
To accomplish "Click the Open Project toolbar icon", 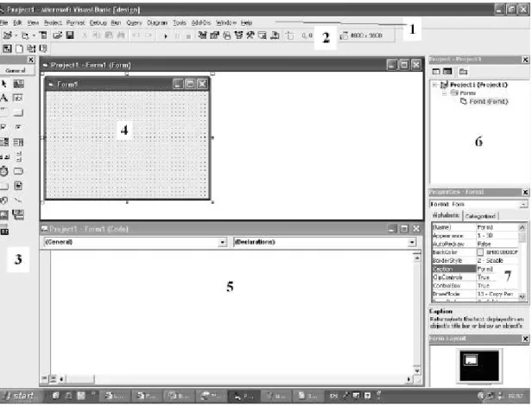I will click(x=57, y=35).
